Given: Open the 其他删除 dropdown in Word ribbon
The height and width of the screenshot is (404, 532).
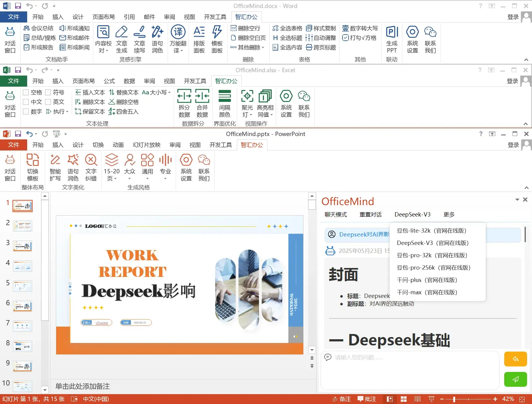Looking at the screenshot, I should pyautogui.click(x=248, y=47).
